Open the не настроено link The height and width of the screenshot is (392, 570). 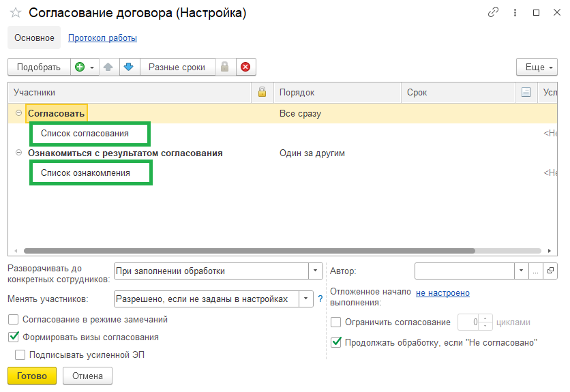coord(442,292)
